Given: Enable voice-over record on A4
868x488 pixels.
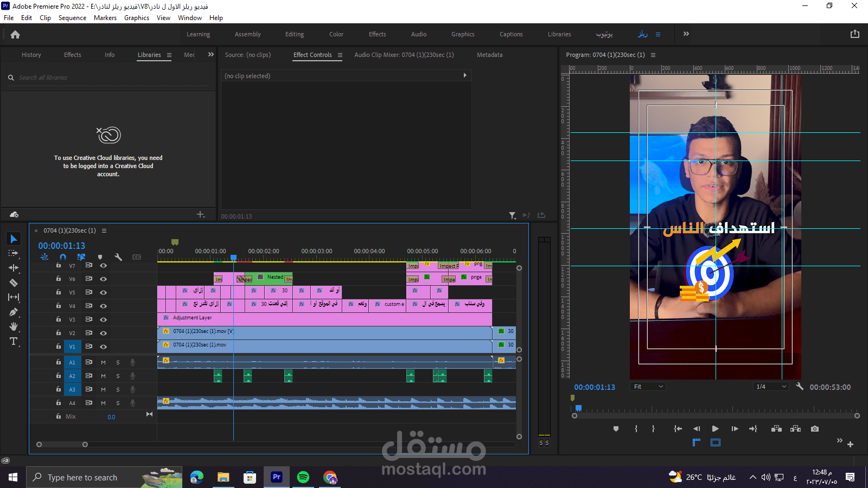Looking at the screenshot, I should pyautogui.click(x=132, y=403).
